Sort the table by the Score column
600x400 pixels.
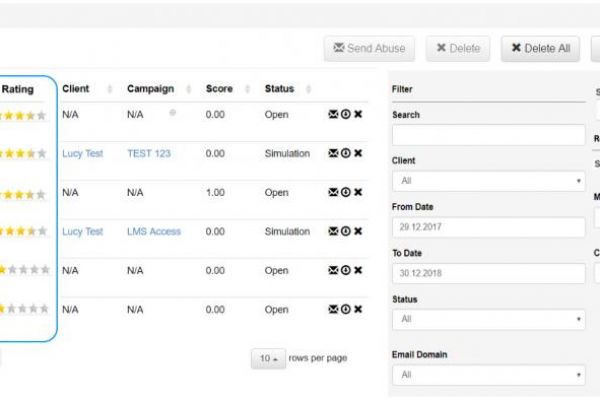point(219,89)
